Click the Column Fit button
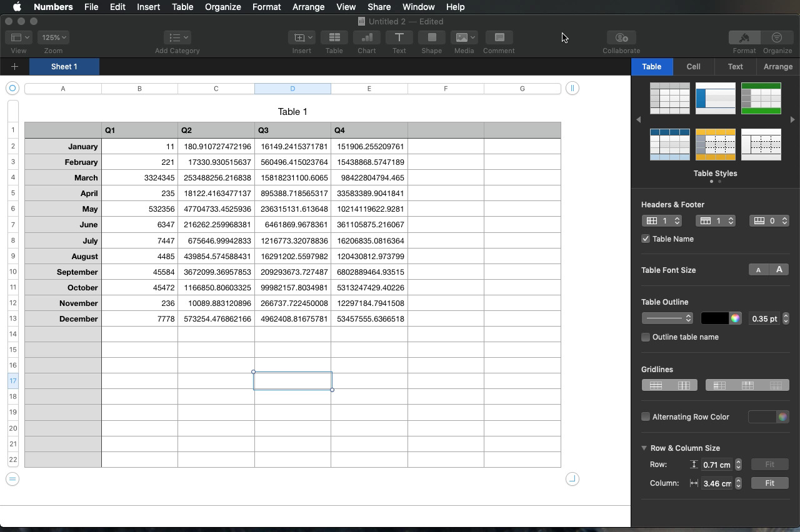800x532 pixels. tap(769, 483)
